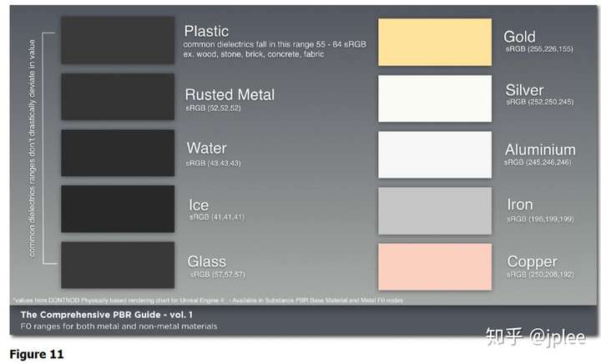Click the Plastic heading text
This screenshot has width=601, height=364.
point(206,31)
